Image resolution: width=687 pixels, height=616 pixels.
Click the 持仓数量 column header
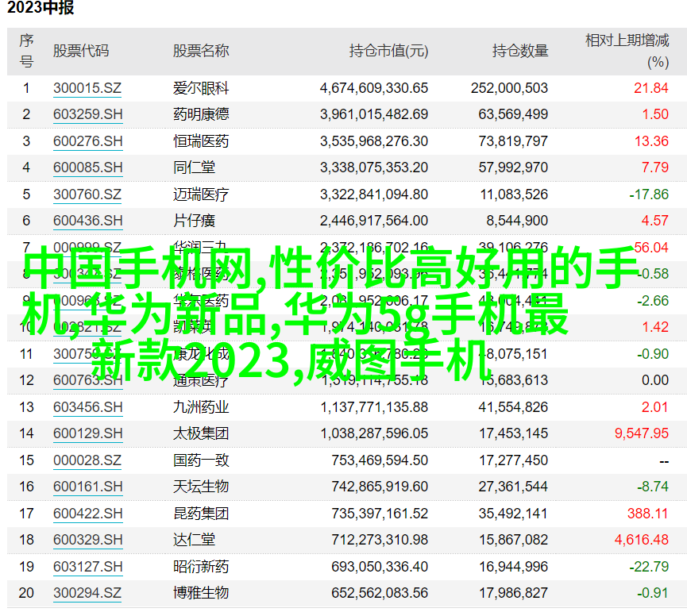520,51
